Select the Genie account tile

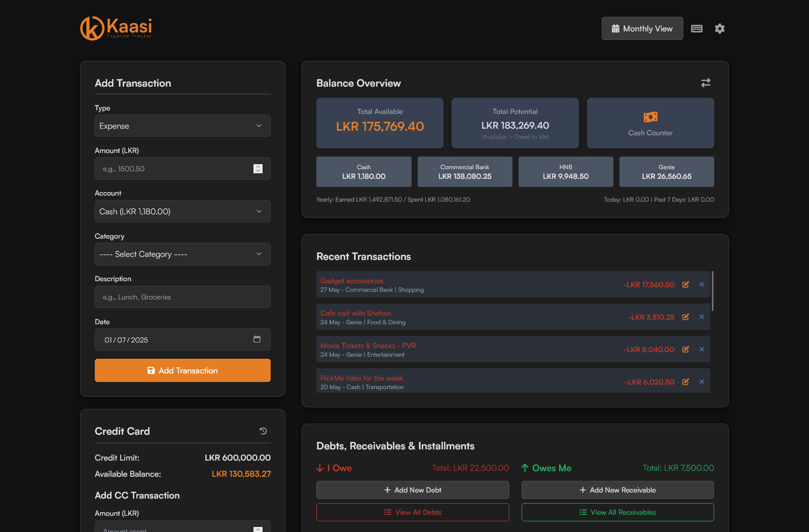click(666, 172)
